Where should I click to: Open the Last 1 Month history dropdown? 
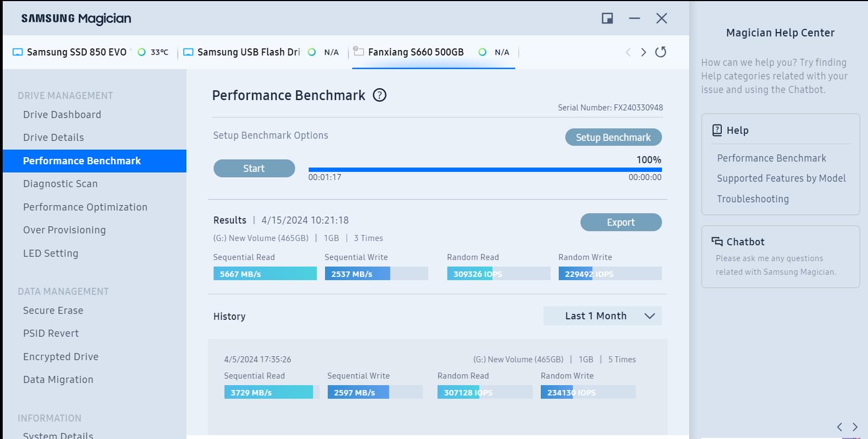pos(602,316)
